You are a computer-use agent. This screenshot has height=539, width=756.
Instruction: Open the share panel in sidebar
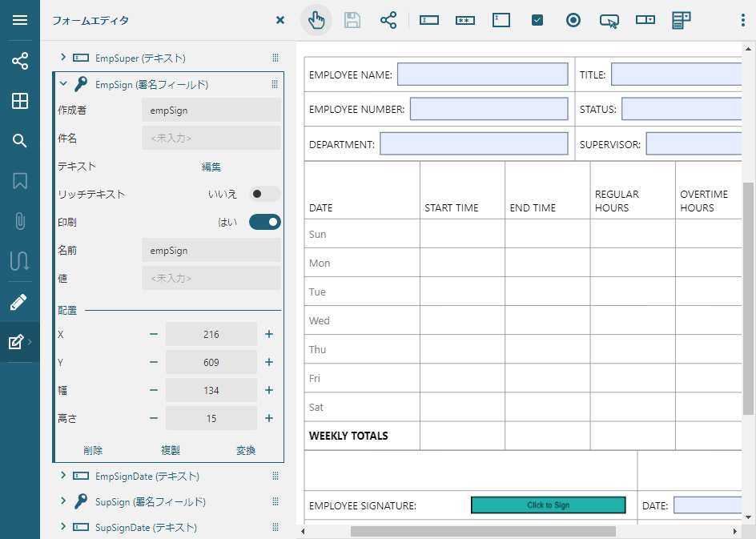tap(20, 61)
